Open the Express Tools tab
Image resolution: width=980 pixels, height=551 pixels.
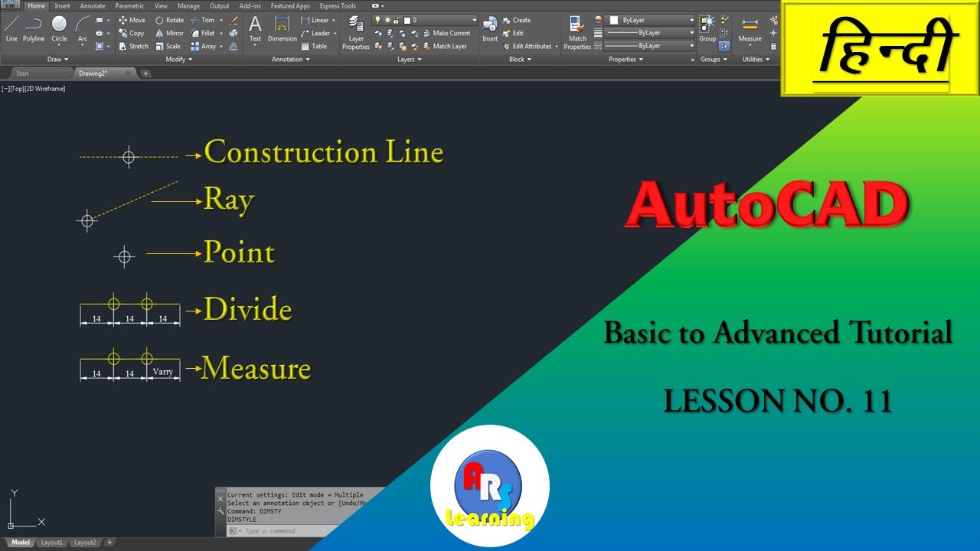pyautogui.click(x=338, y=5)
